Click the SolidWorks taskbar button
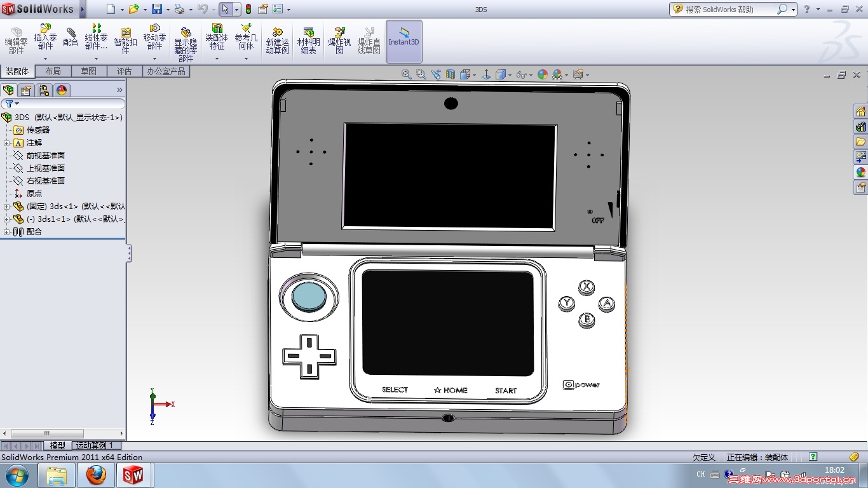 (x=133, y=475)
